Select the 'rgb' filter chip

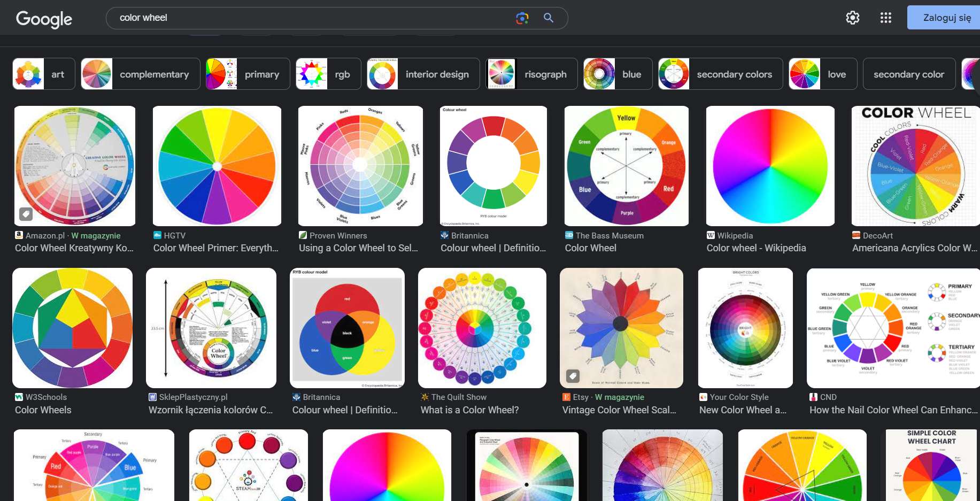[328, 74]
